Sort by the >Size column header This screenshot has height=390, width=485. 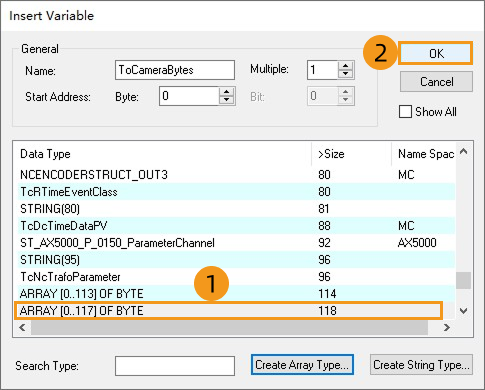(x=351, y=154)
